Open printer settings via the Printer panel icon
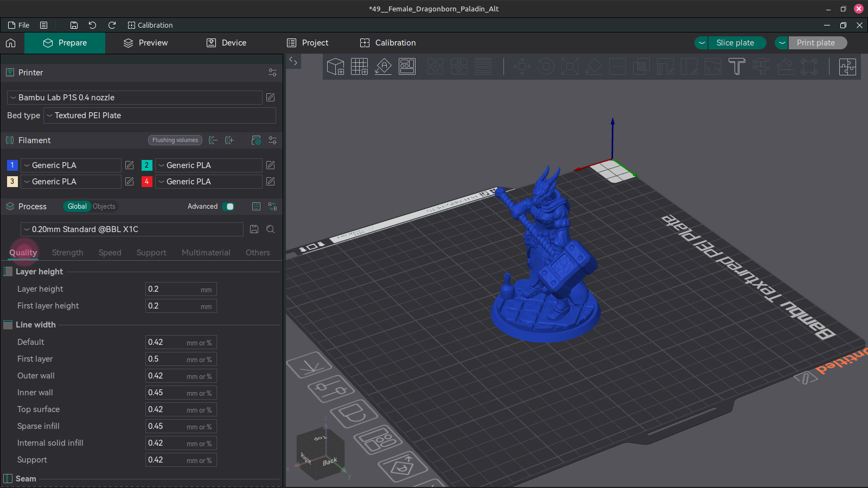 coord(272,72)
